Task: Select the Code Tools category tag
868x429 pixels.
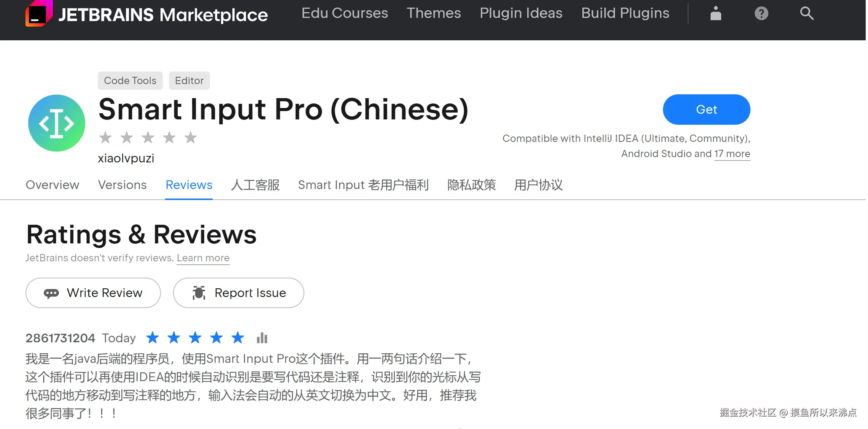Action: point(130,81)
